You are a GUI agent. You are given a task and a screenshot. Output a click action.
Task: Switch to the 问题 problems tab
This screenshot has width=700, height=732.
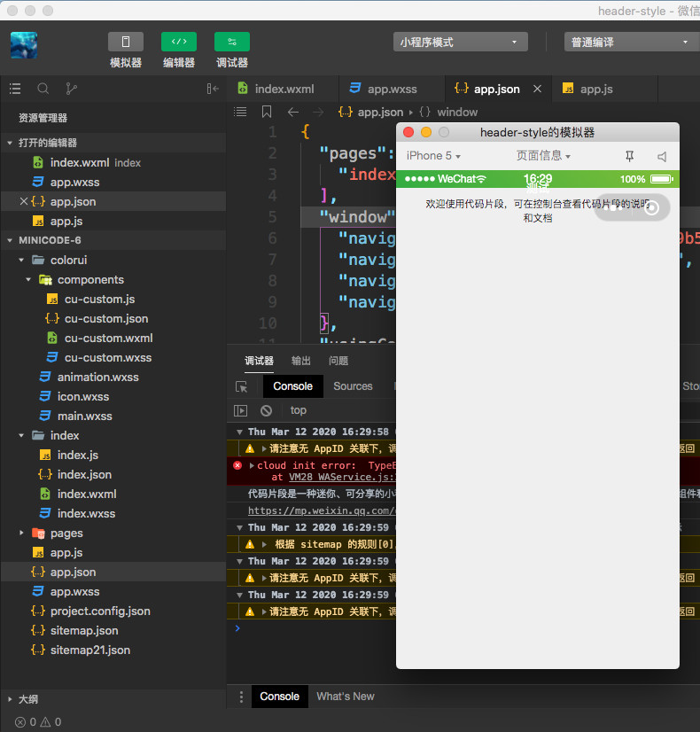click(338, 361)
